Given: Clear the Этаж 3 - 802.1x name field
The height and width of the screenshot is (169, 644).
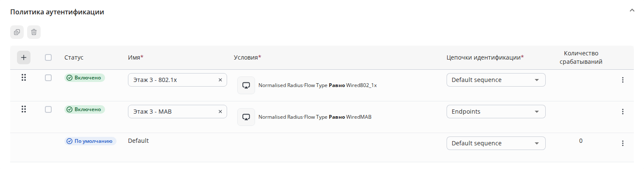Looking at the screenshot, I should coord(220,80).
